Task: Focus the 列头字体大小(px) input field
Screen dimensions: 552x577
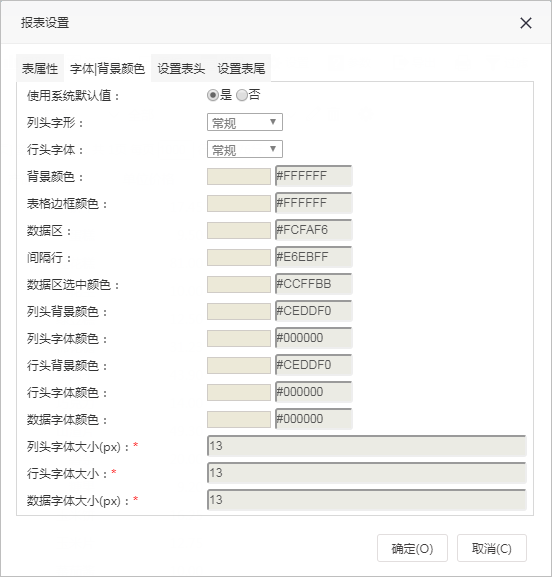Action: click(367, 446)
